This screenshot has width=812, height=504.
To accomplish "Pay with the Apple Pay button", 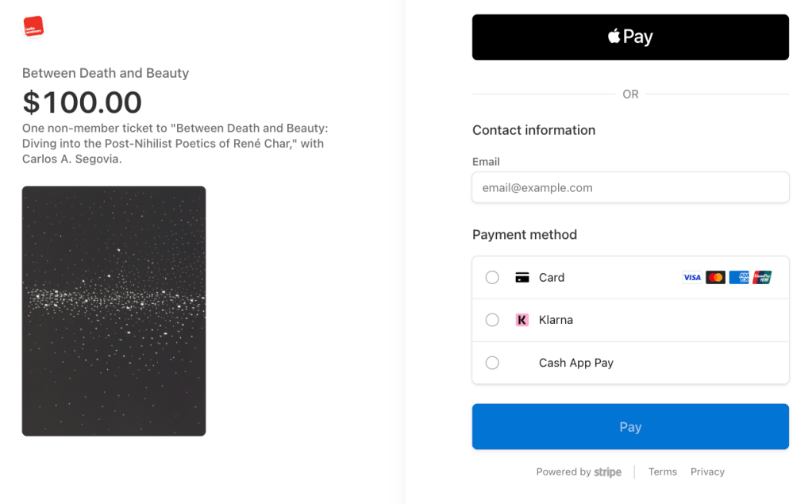I will [x=630, y=37].
